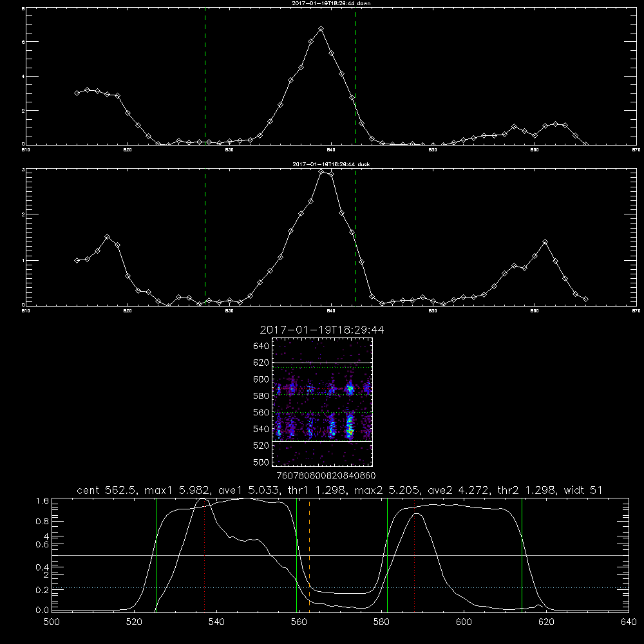Viewport: 644px width, 644px height.
Task: Click the orange dashed center line in bottom plot
Action: tap(309, 555)
